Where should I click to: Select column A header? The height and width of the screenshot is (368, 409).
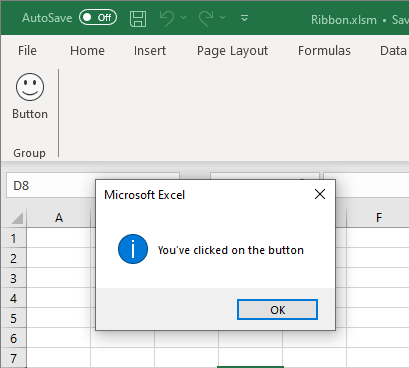click(59, 218)
